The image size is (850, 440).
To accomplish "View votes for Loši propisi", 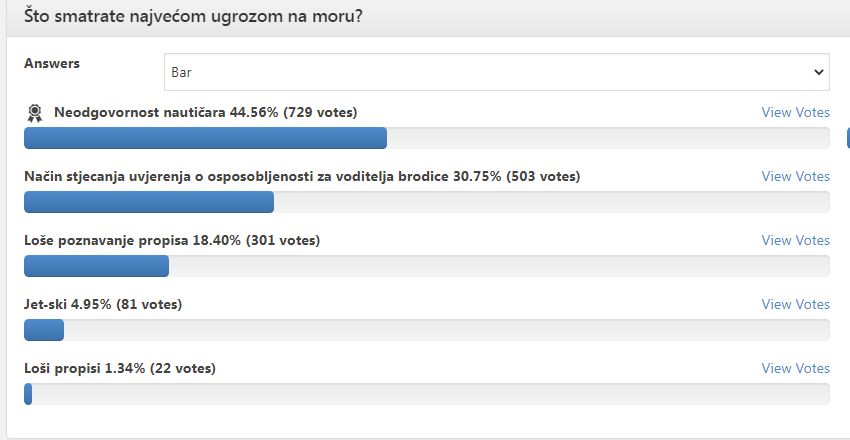I will pos(795,368).
